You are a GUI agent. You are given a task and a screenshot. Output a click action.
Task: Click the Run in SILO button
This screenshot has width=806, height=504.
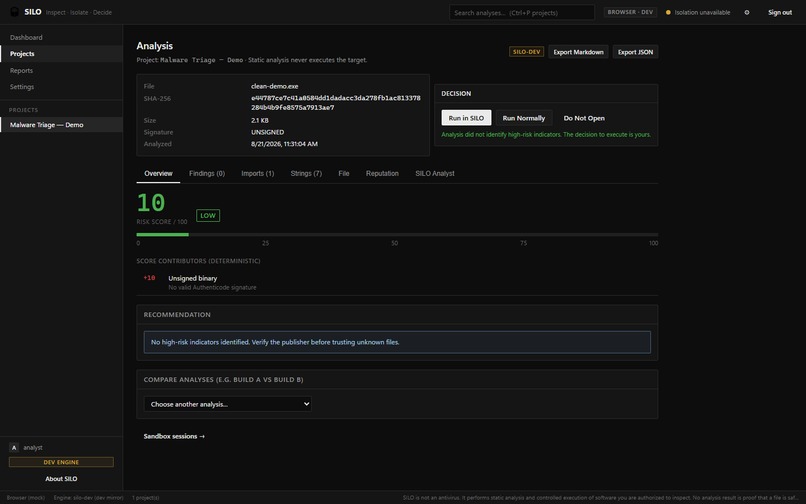[x=466, y=118]
